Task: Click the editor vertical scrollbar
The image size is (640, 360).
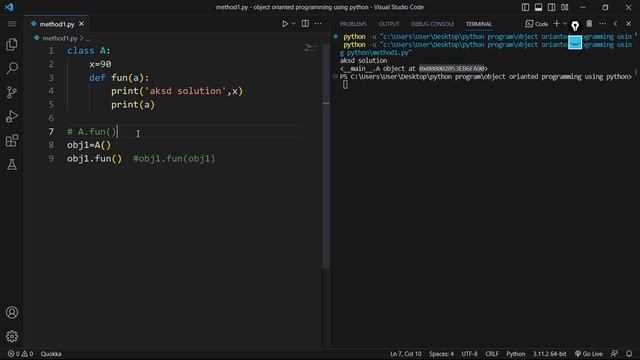Action: [326, 155]
